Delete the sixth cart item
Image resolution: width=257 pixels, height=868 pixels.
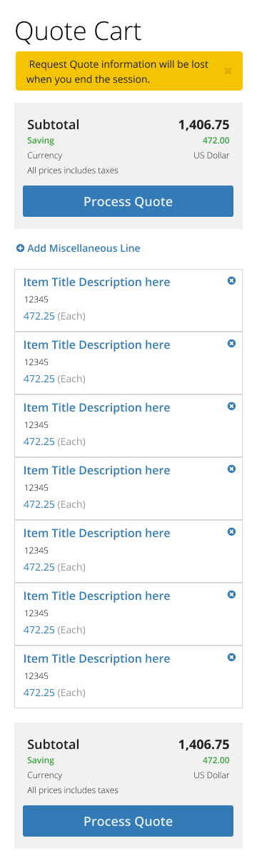point(231,595)
